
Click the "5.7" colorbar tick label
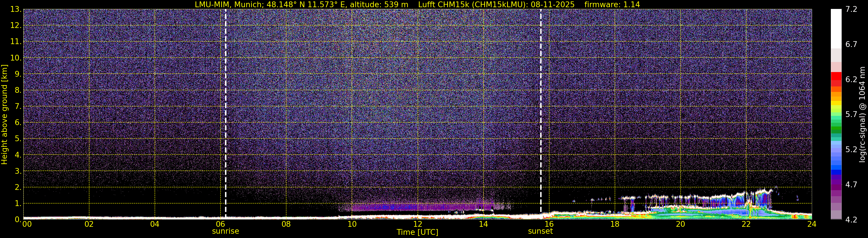click(x=852, y=115)
